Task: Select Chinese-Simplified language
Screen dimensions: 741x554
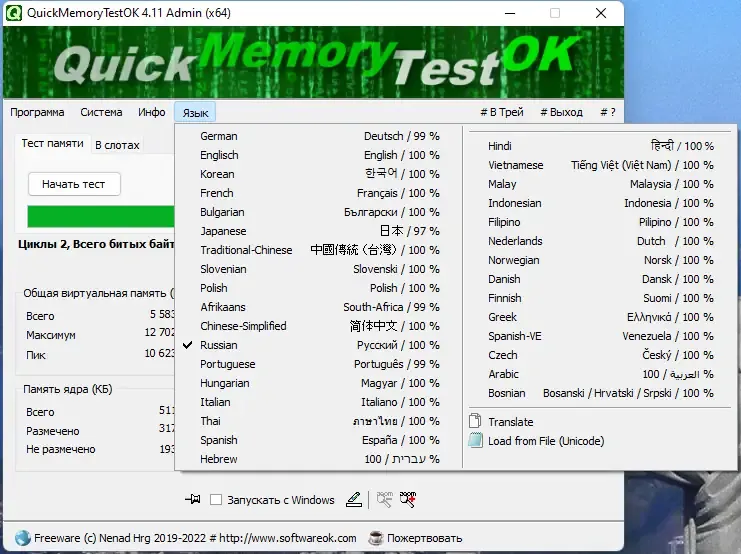Action: 319,326
